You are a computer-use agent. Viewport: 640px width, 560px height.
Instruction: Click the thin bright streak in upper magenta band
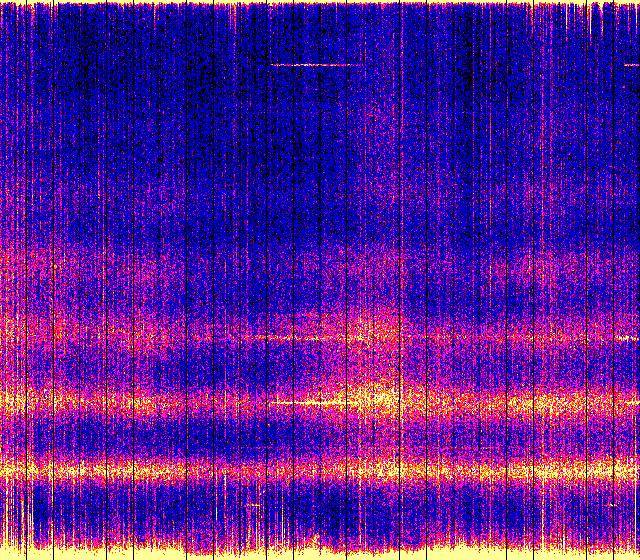300,338
